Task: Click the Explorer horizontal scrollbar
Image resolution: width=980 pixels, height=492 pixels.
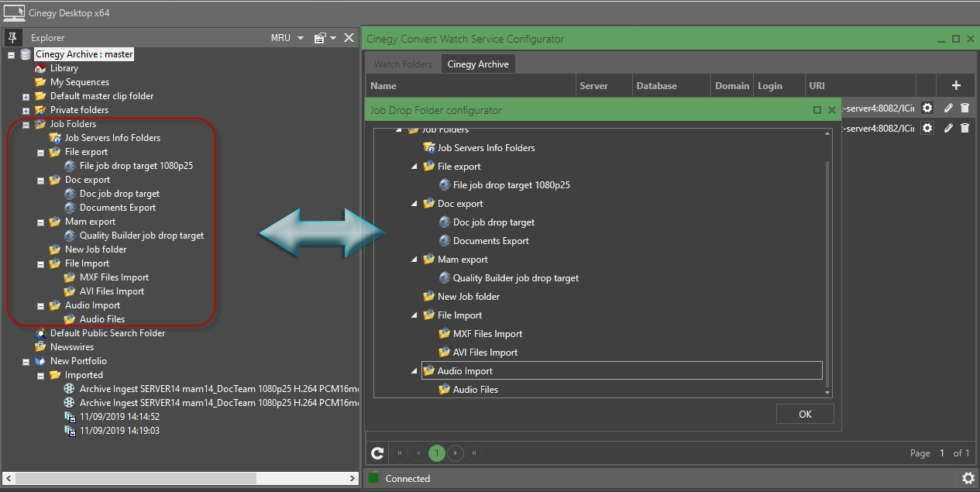Action: [135, 479]
